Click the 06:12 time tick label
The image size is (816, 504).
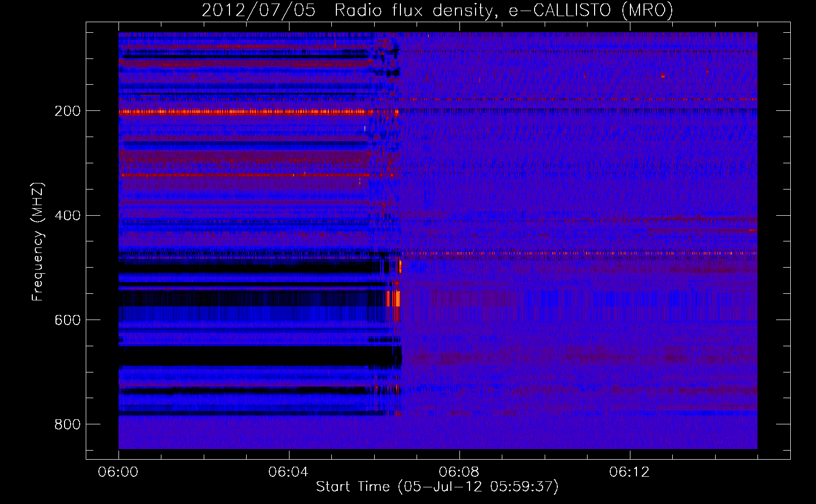pyautogui.click(x=630, y=472)
